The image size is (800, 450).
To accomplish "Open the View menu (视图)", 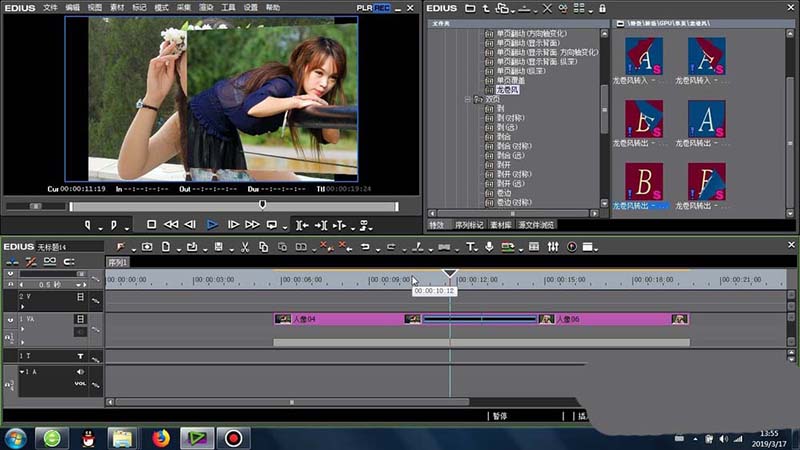I will [94, 8].
